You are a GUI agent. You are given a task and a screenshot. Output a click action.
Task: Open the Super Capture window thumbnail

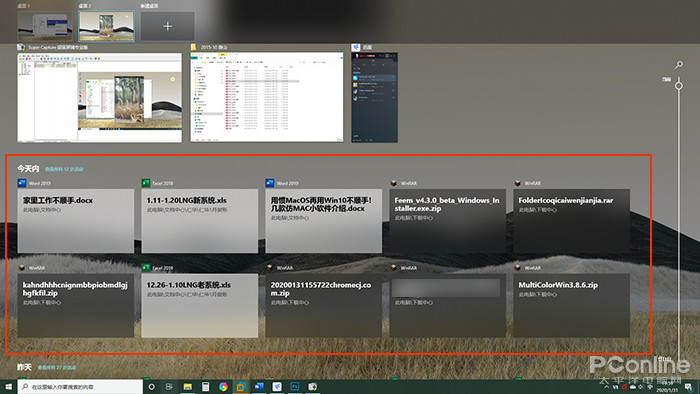click(100, 98)
